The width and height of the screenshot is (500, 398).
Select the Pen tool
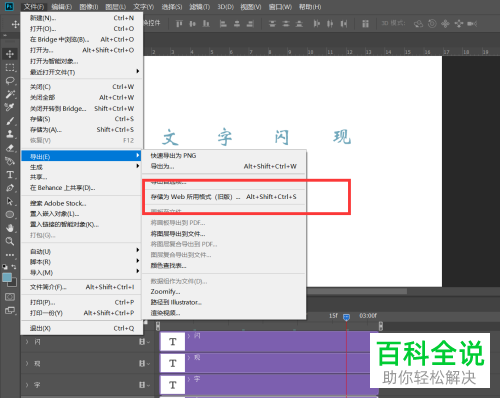click(10, 188)
